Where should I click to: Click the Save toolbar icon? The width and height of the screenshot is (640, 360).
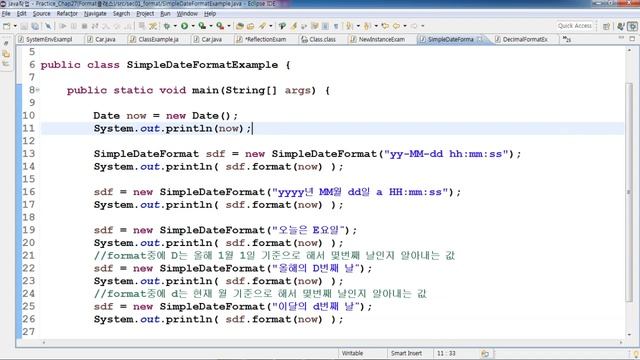(24, 26)
